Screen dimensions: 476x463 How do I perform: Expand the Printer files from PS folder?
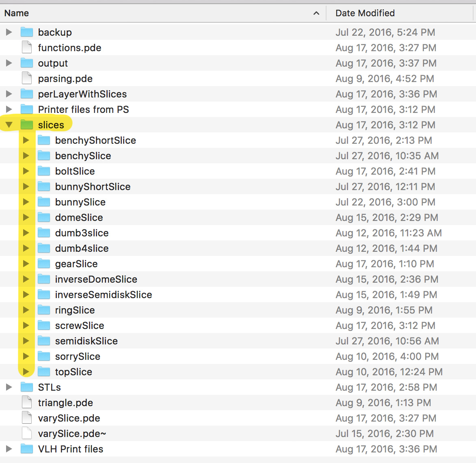pyautogui.click(x=9, y=109)
